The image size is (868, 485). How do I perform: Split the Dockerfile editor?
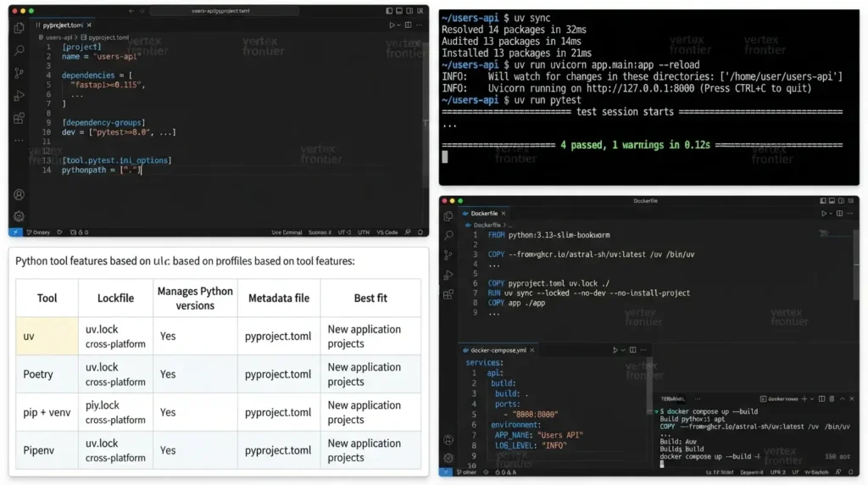coord(840,213)
